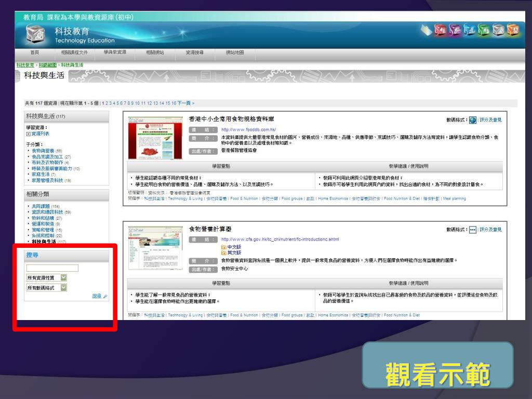Open the 系統和控制 related category

[x=43, y=236]
